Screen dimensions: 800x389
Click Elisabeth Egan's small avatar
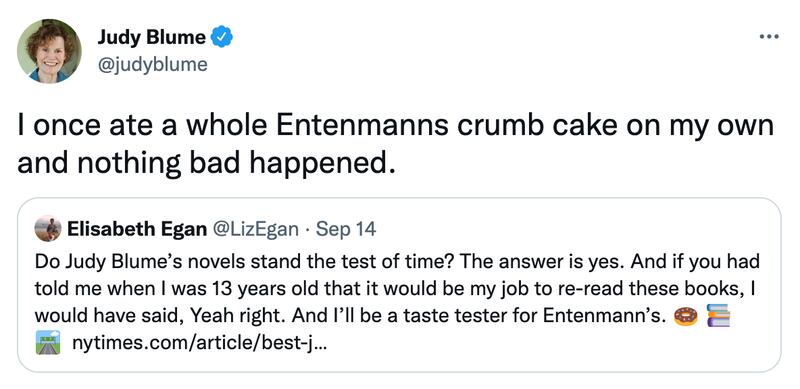47,228
